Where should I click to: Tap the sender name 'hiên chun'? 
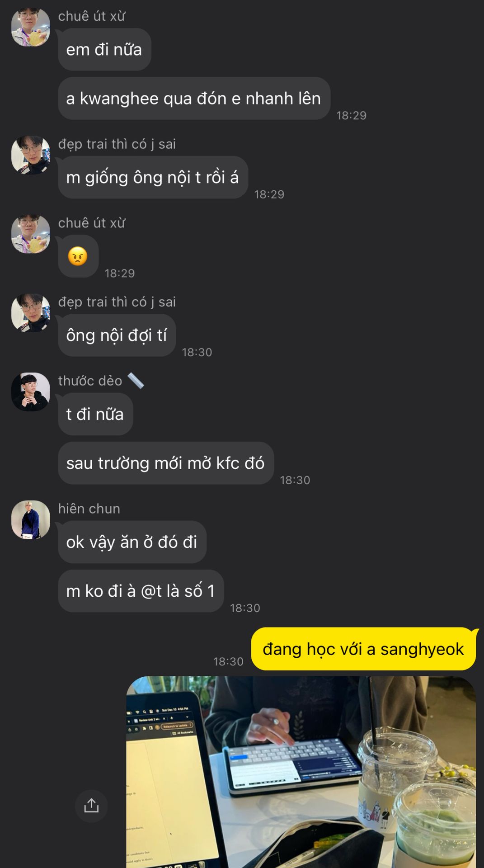click(x=89, y=509)
